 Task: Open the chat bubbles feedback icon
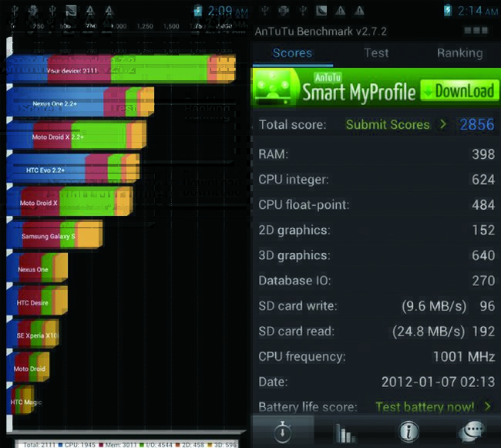click(470, 431)
